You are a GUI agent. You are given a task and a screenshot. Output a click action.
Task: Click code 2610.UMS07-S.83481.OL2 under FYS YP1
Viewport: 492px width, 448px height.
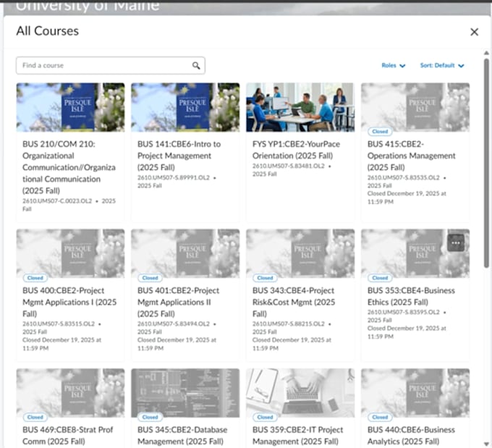coord(289,166)
